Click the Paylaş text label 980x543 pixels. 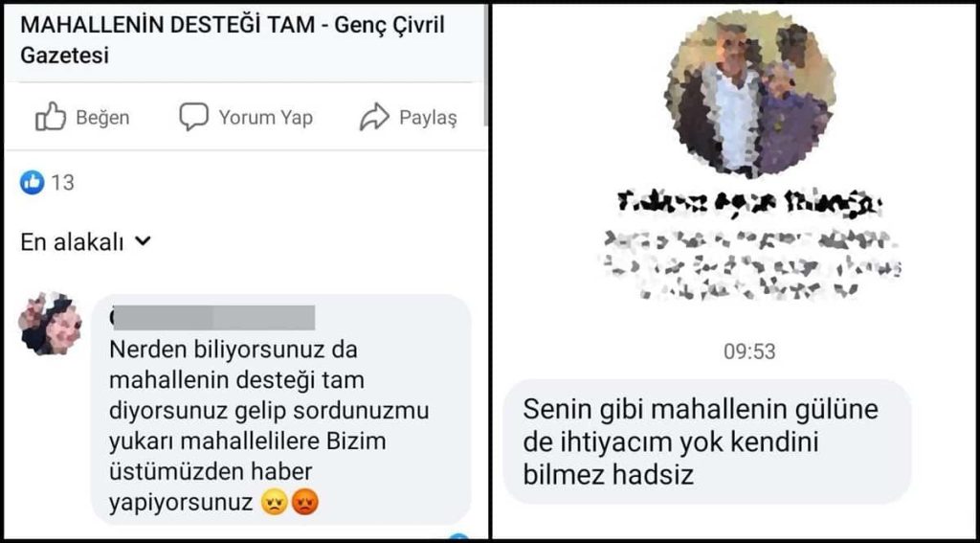coord(428,118)
